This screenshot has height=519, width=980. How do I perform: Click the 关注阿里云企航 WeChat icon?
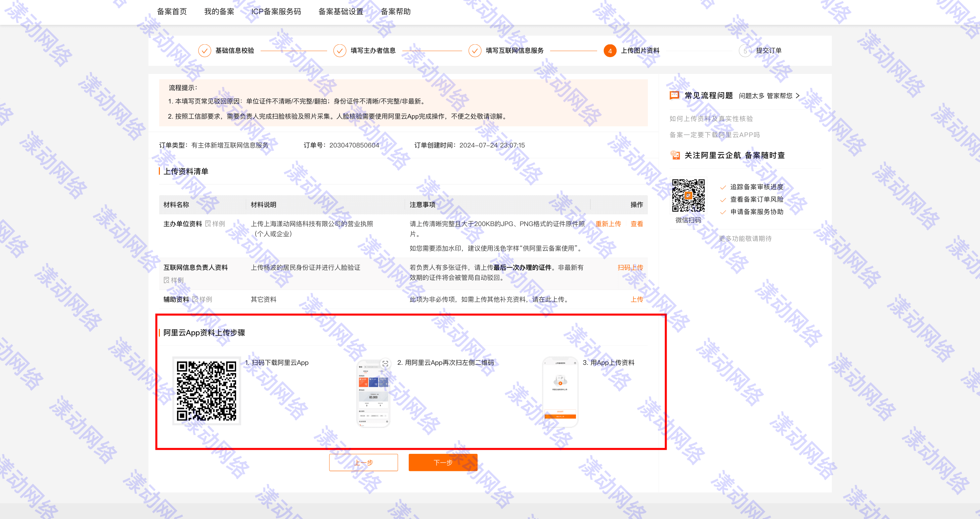(x=675, y=155)
